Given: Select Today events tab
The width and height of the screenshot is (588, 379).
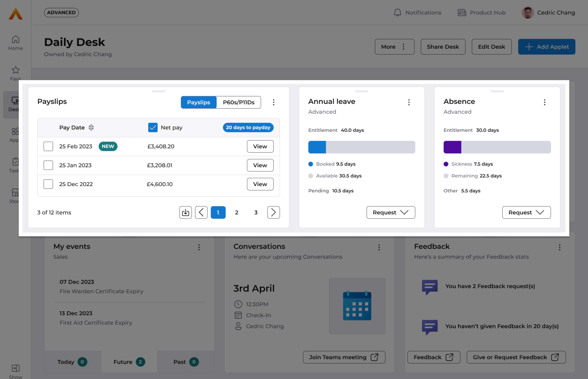Looking at the screenshot, I should tap(72, 362).
